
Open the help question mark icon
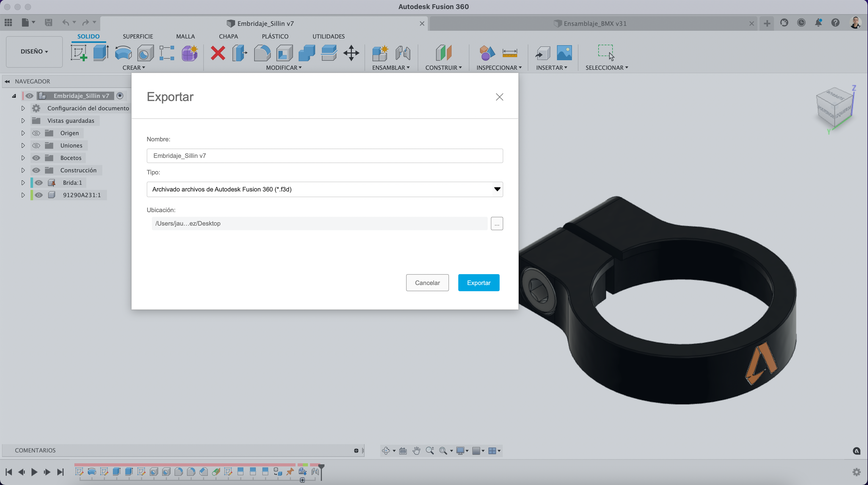(x=835, y=22)
